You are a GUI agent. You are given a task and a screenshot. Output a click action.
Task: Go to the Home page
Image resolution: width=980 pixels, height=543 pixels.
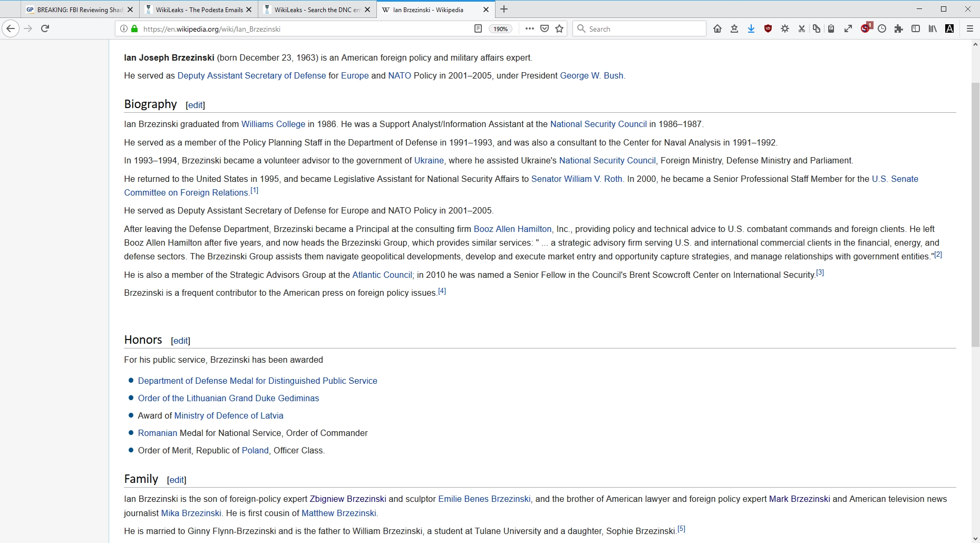point(717,29)
